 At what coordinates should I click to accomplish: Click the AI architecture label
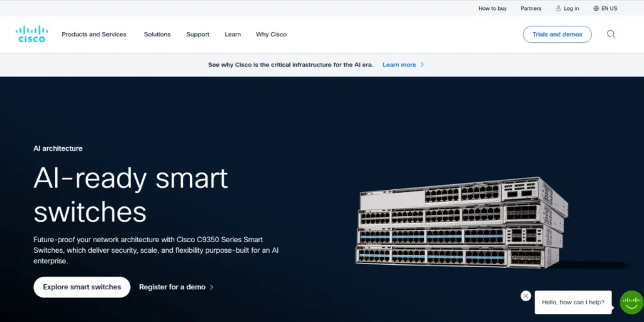tap(58, 148)
